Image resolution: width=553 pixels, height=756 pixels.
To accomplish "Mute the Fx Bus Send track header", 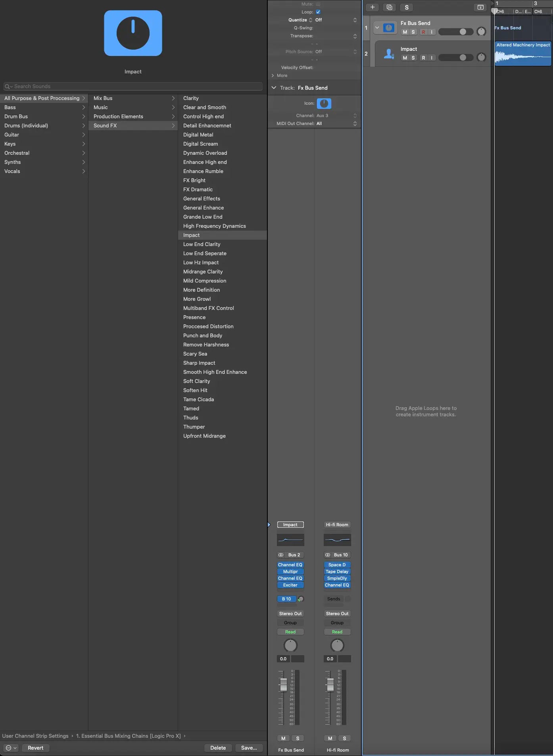I will [405, 32].
